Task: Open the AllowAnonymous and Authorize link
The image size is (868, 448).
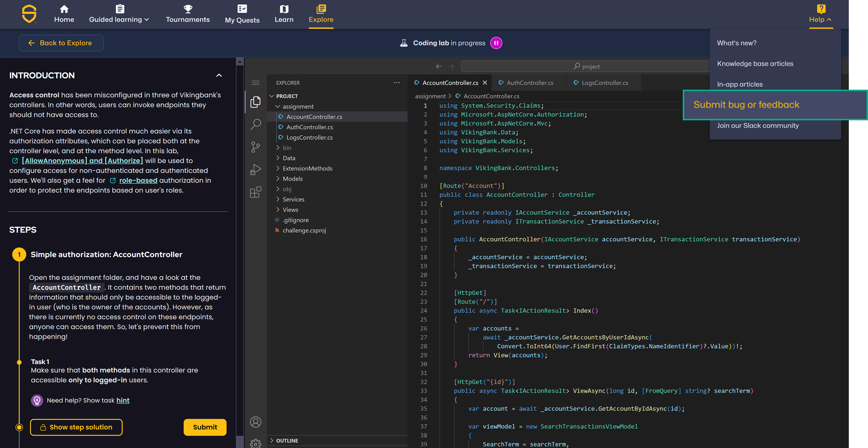Action: [82, 161]
